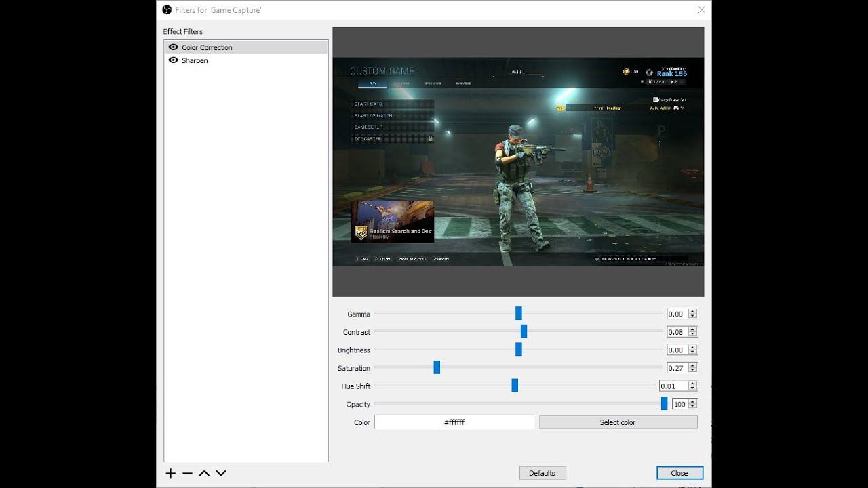This screenshot has width=868, height=488.
Task: Click the Brightness label
Action: (354, 350)
